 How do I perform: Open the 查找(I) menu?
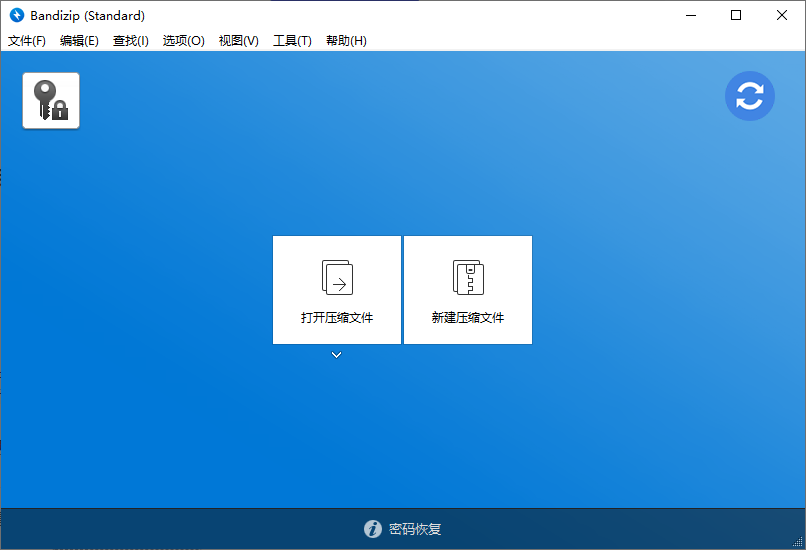pos(131,41)
